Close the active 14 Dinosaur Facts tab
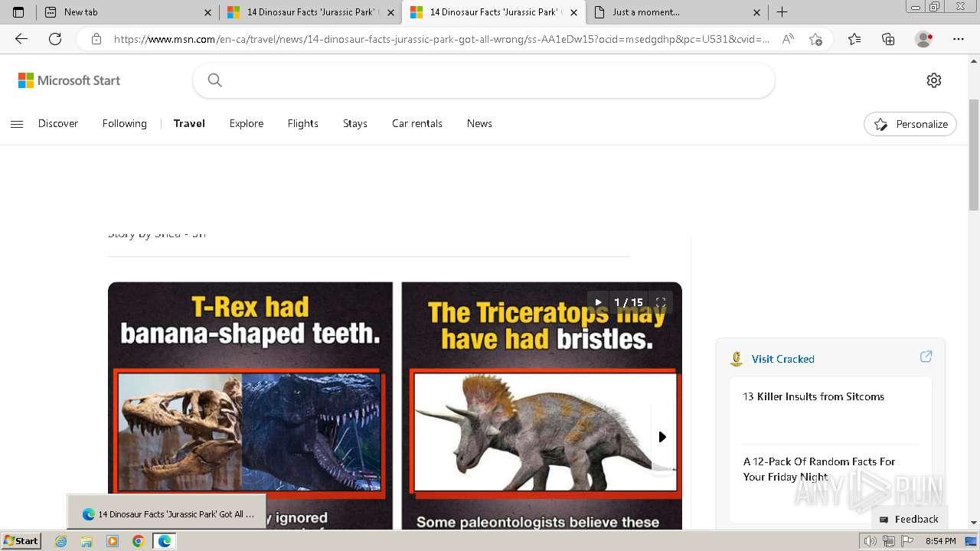Viewport: 980px width, 551px height. point(573,12)
